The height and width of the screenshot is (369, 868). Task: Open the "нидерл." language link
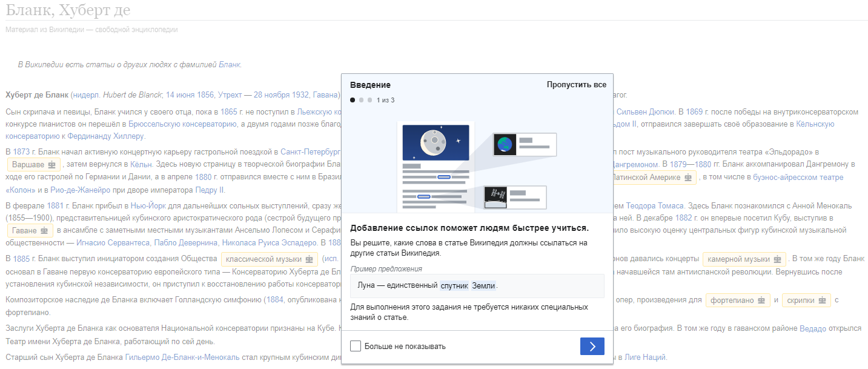[x=87, y=95]
